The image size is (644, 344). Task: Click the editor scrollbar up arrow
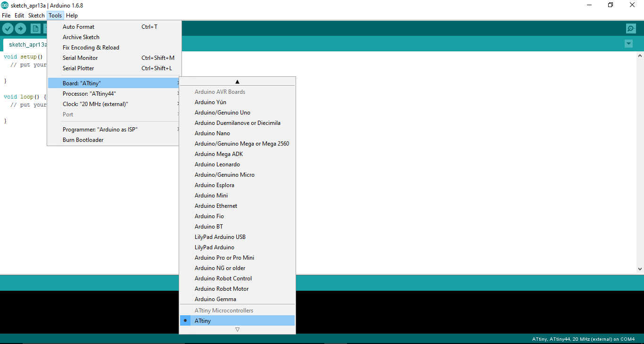pyautogui.click(x=640, y=56)
